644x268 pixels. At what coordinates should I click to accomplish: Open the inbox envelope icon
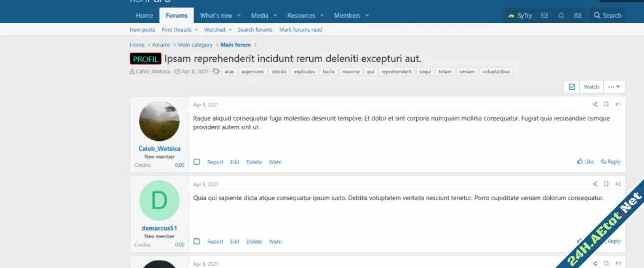[544, 15]
